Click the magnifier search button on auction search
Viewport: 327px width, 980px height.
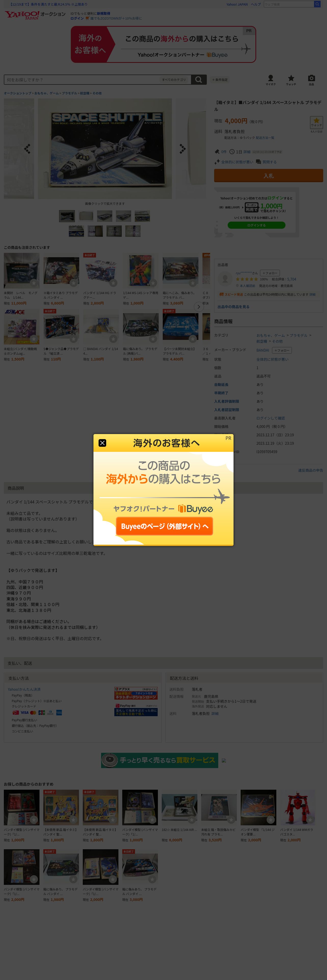click(x=198, y=80)
